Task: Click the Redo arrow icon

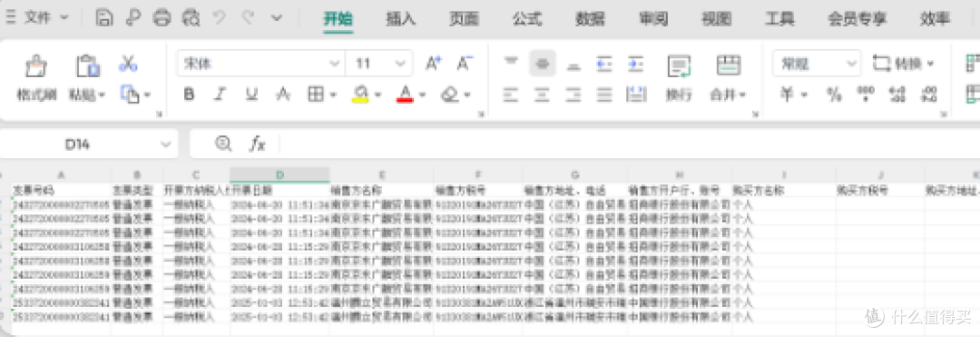Action: (x=248, y=17)
